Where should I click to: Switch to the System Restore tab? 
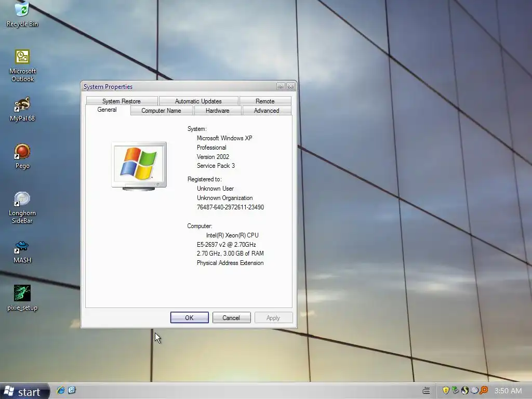[x=122, y=101]
